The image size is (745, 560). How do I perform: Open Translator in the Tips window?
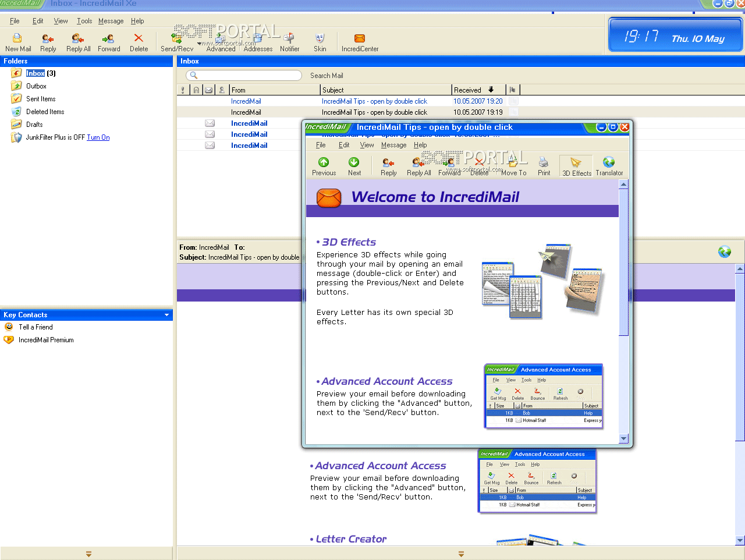(x=609, y=166)
